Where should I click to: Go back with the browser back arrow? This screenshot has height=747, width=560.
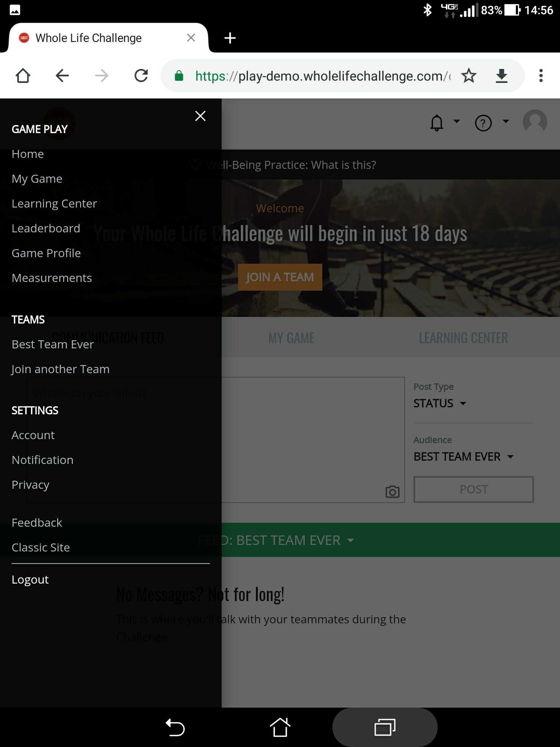click(x=62, y=76)
